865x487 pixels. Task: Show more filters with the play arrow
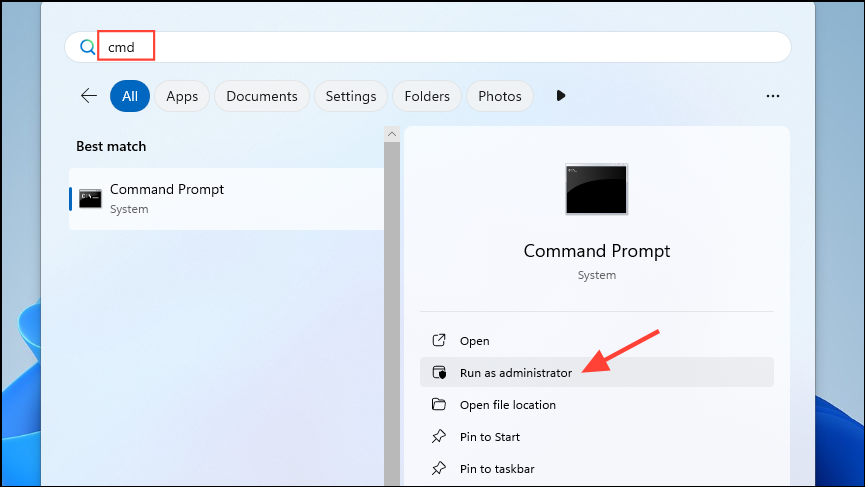pos(560,95)
